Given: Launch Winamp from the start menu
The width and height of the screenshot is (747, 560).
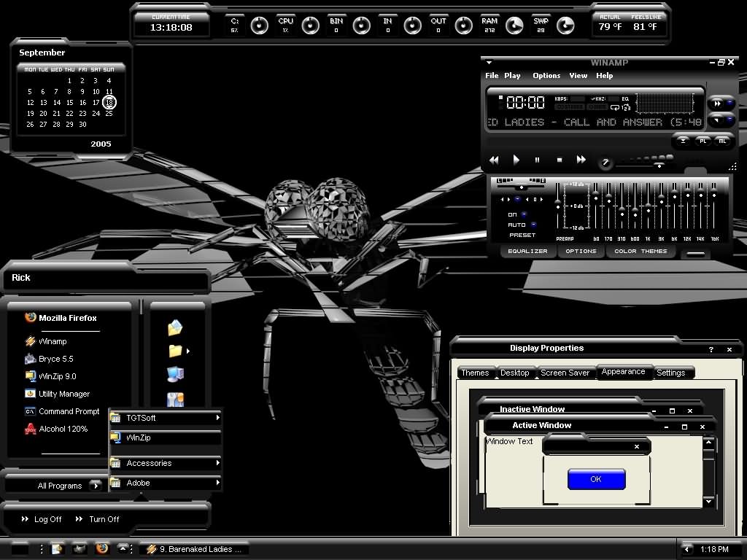Looking at the screenshot, I should (46, 341).
